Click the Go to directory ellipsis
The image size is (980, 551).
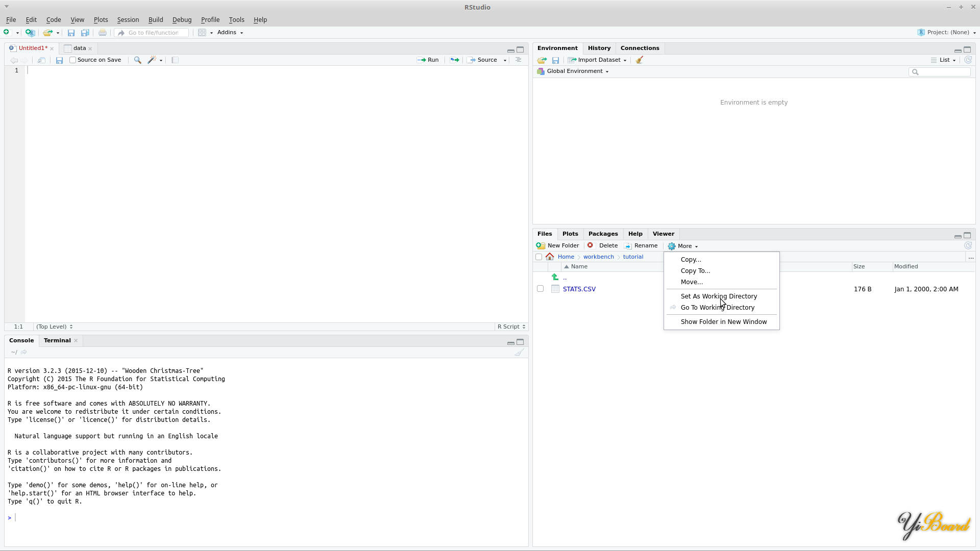click(971, 257)
